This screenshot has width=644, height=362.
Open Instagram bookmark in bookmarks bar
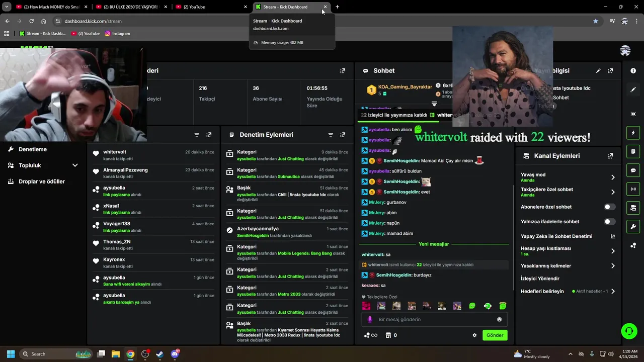(x=117, y=34)
